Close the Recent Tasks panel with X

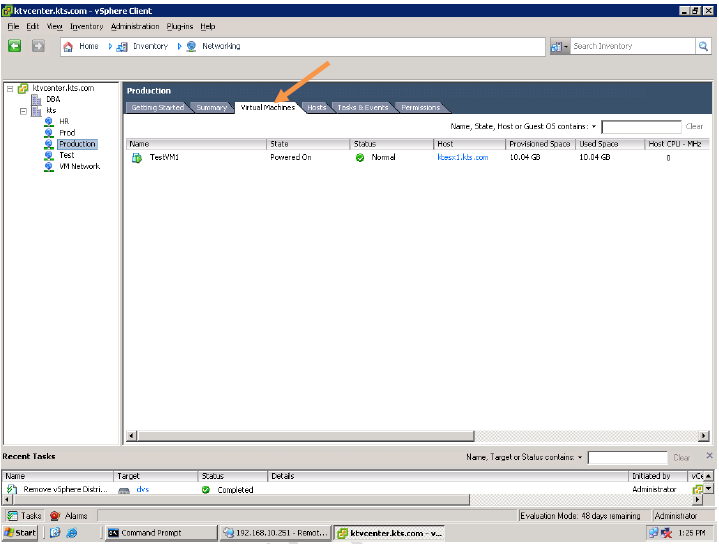(x=709, y=455)
